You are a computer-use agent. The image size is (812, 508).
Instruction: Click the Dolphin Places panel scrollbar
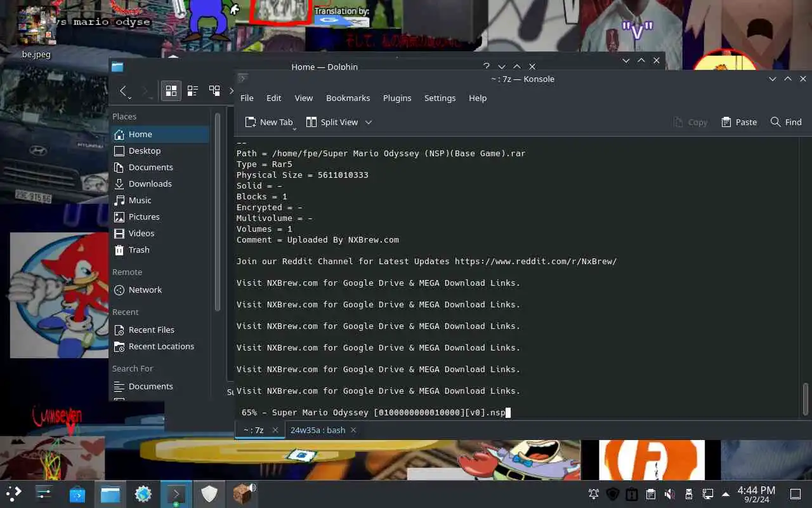(x=218, y=213)
